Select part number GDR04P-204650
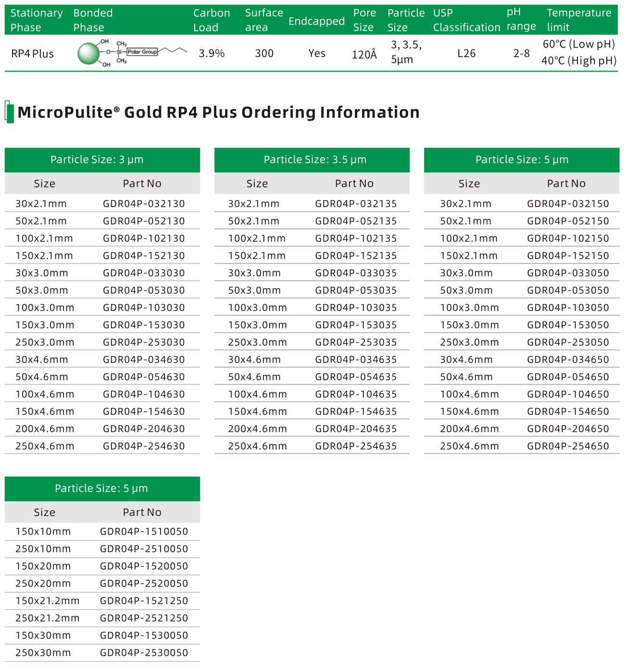625x672 pixels. pos(568,429)
